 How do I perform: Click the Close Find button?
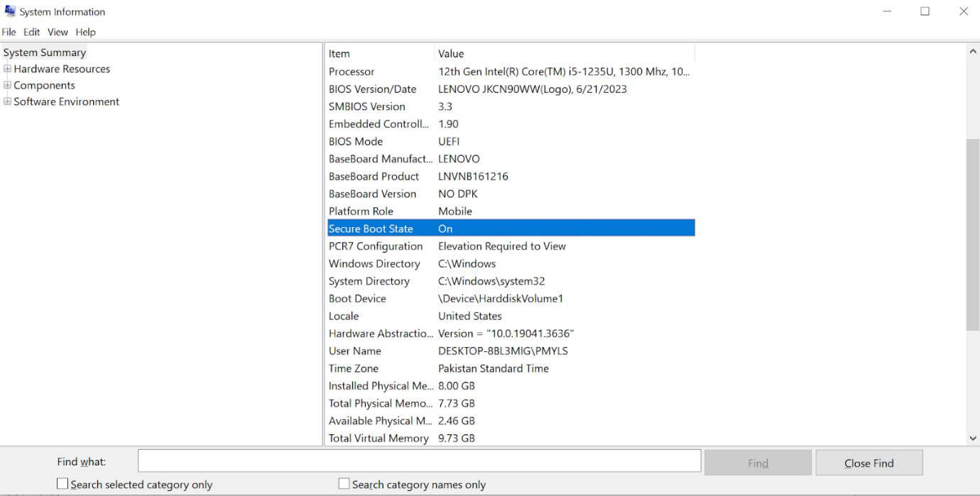click(x=869, y=462)
